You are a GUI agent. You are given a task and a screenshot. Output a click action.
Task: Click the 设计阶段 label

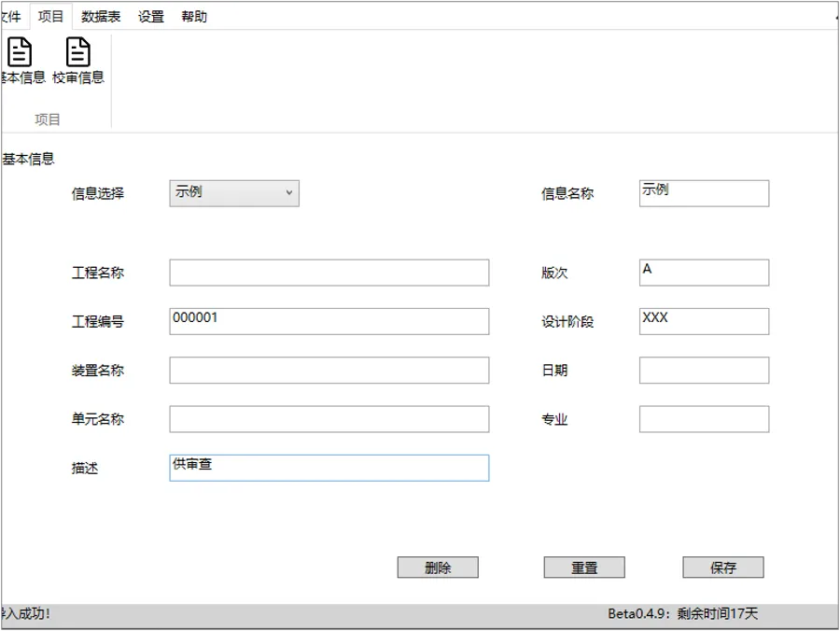point(567,322)
